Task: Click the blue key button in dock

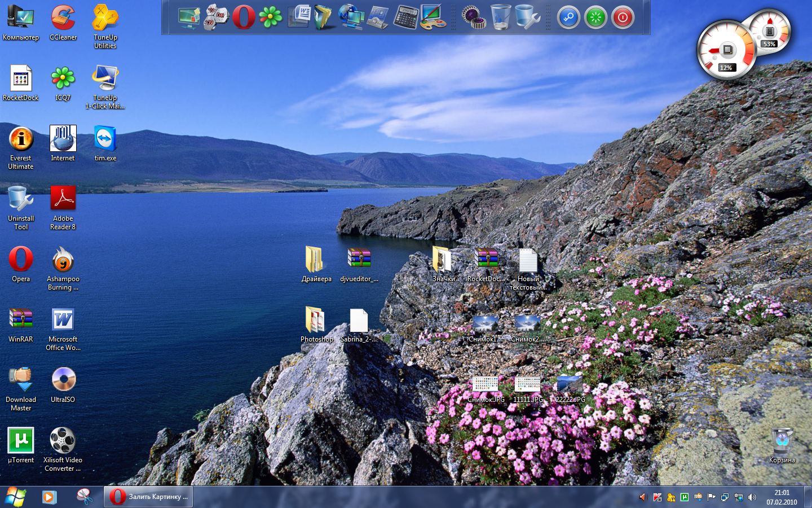Action: pos(568,17)
